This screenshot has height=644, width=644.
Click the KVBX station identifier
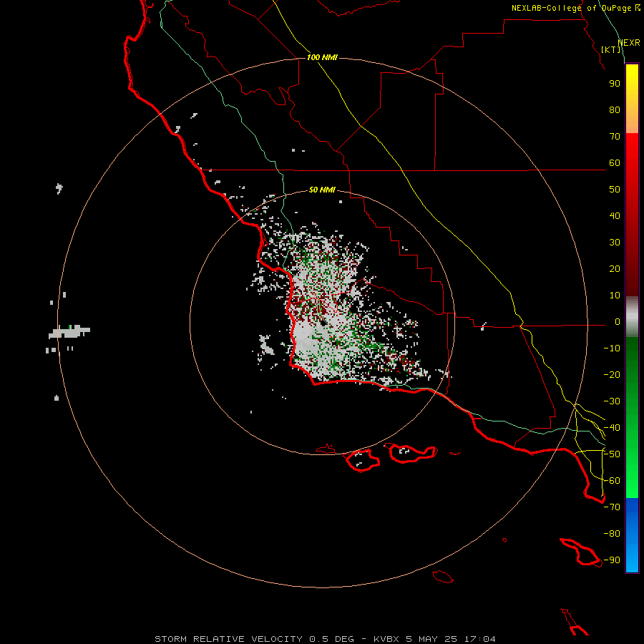point(386,639)
